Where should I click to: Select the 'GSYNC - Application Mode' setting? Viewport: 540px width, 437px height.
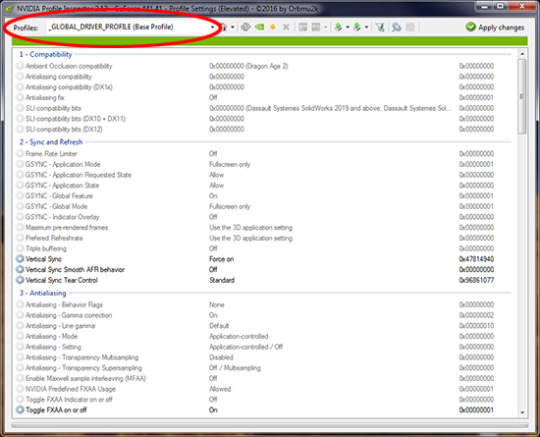[x=63, y=164]
